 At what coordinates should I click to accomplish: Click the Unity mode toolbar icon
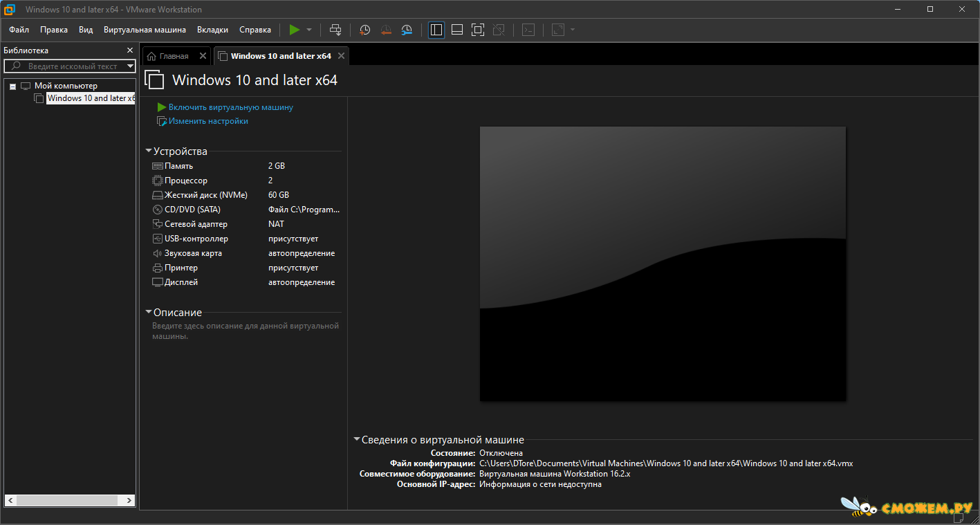[499, 30]
